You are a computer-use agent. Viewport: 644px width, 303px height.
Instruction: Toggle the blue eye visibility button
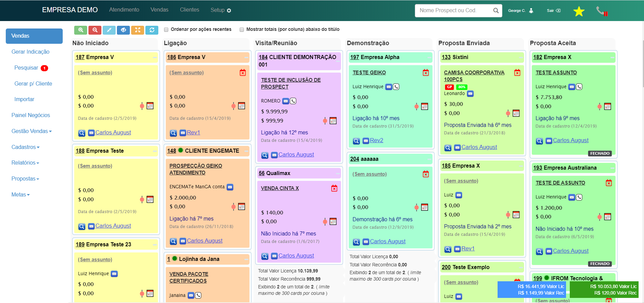[123, 30]
